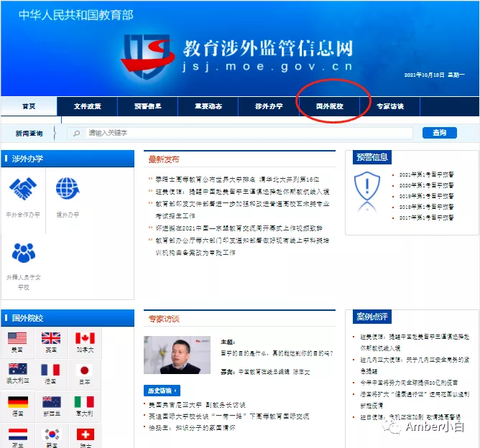Open 驻几内亚大使馆 security reminder link
This screenshot has width=480, height=448.
[x=415, y=365]
